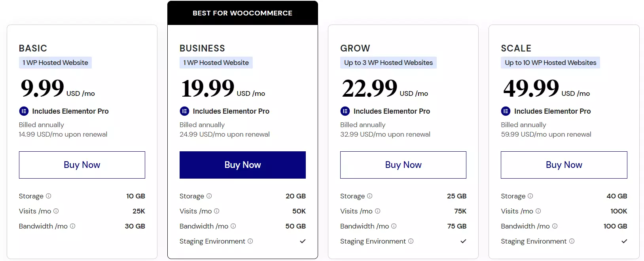This screenshot has height=261, width=644.
Task: Click the Elementor Pro icon on BASIC plan
Action: point(24,111)
